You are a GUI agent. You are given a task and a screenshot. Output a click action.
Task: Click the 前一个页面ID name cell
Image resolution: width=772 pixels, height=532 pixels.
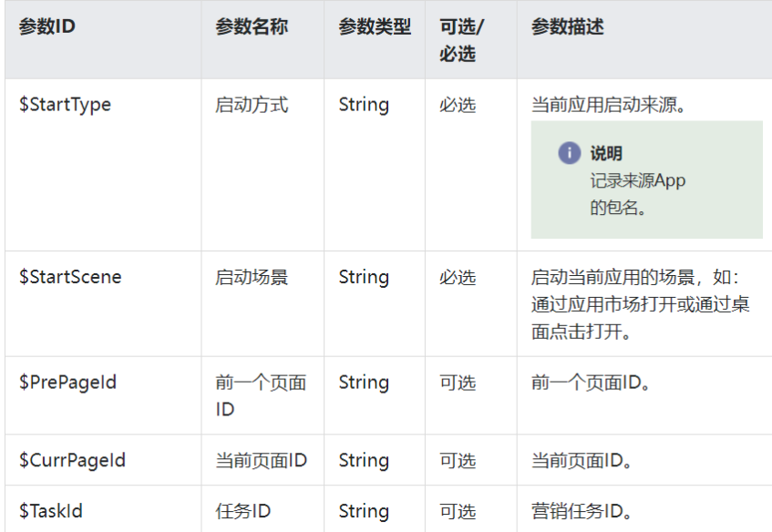click(261, 395)
